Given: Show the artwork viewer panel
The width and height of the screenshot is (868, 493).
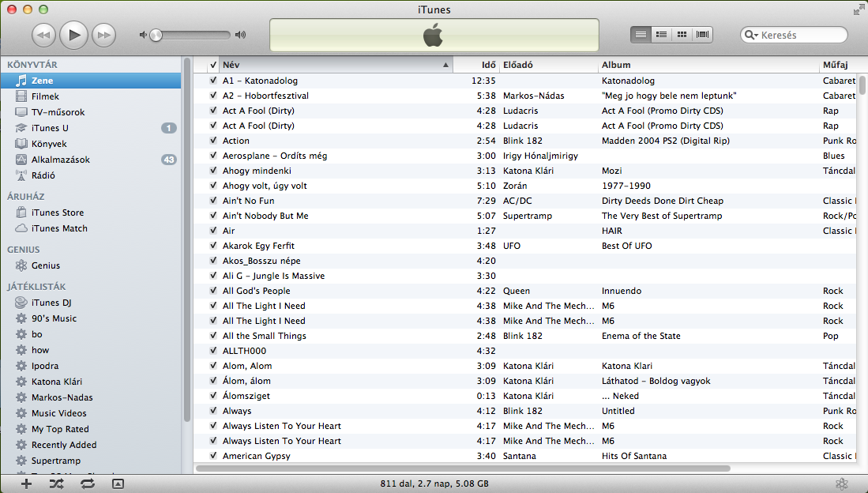Looking at the screenshot, I should [118, 484].
